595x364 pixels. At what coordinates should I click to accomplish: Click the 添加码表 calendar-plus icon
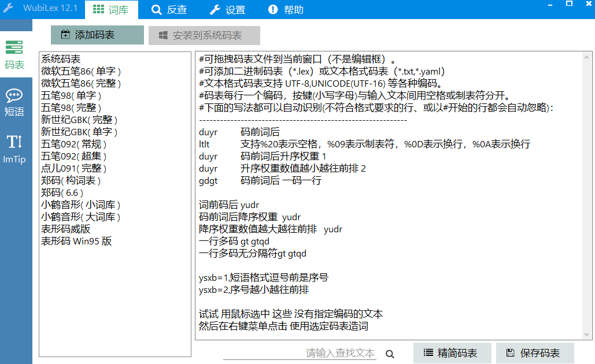pyautogui.click(x=66, y=35)
